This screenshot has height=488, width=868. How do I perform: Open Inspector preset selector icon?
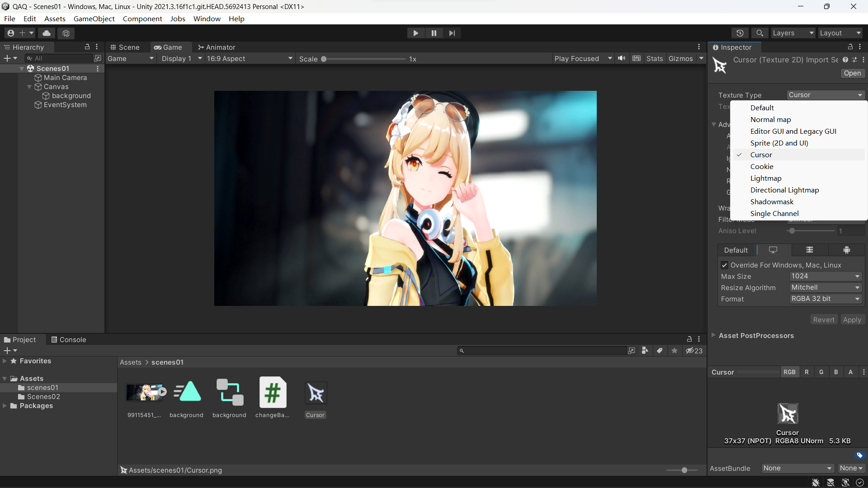[854, 60]
